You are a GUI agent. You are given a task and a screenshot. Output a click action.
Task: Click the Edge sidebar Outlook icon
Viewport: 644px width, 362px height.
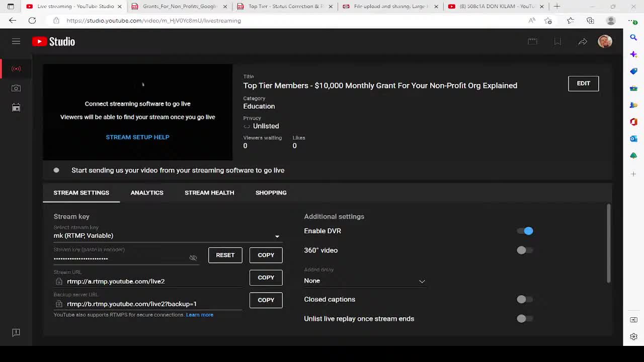click(x=633, y=139)
